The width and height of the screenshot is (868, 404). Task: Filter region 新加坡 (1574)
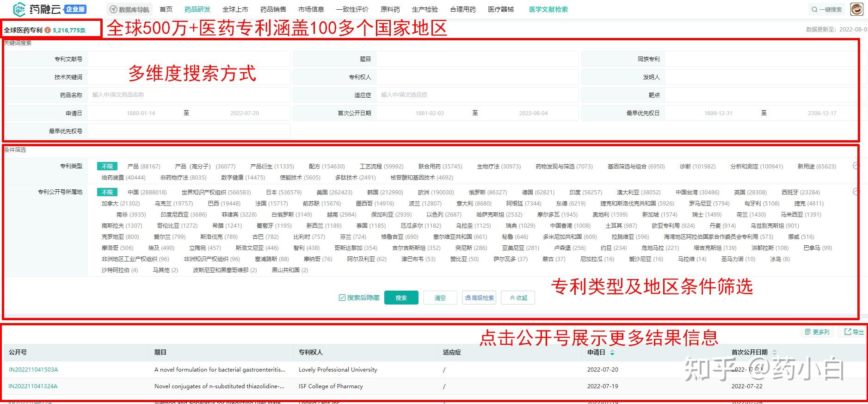coord(659,214)
